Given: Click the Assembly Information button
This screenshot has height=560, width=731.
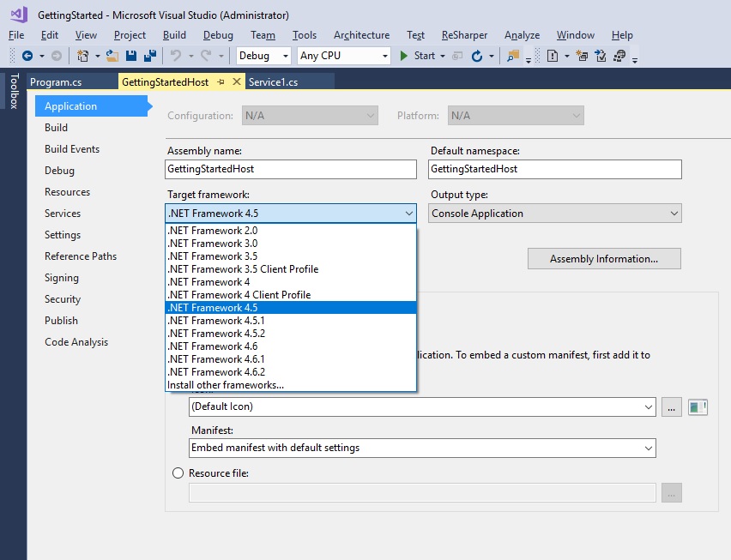Looking at the screenshot, I should [603, 259].
